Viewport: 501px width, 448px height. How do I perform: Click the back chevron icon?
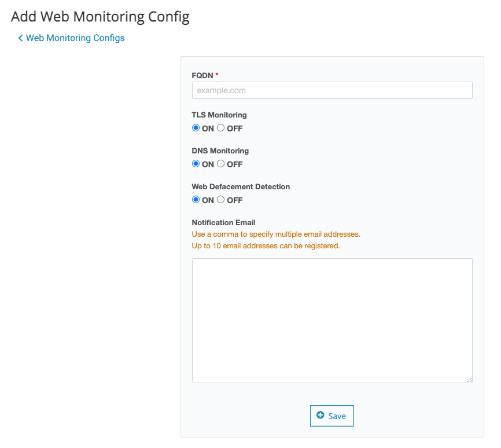pos(21,38)
